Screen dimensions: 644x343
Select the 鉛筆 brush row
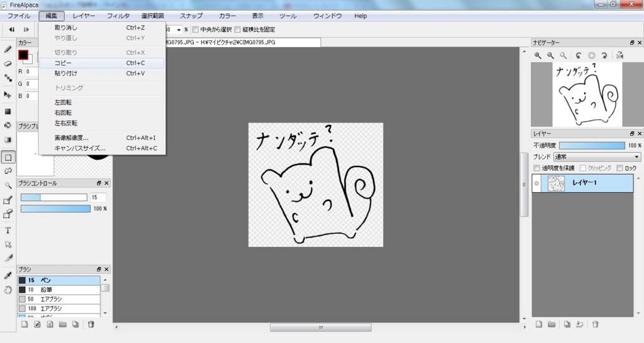[58, 290]
